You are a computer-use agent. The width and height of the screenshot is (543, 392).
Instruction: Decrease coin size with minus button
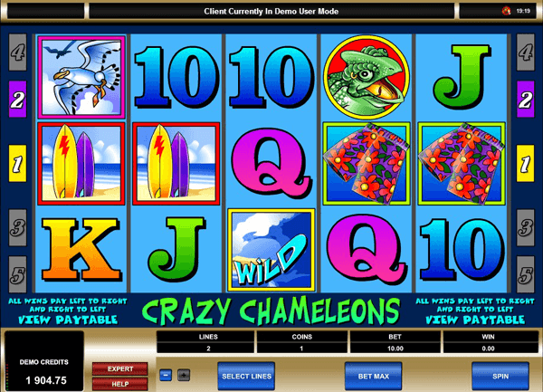click(x=166, y=375)
